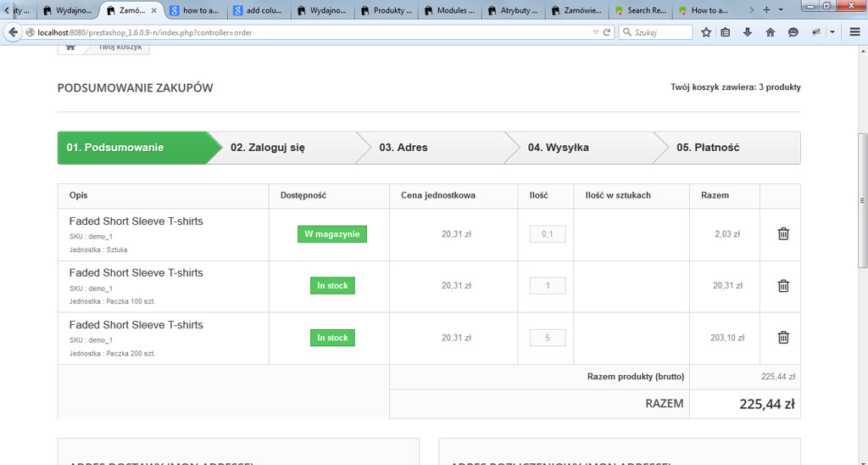
Task: Open product link in 'Paczka 200 szt.' row
Action: pos(136,325)
